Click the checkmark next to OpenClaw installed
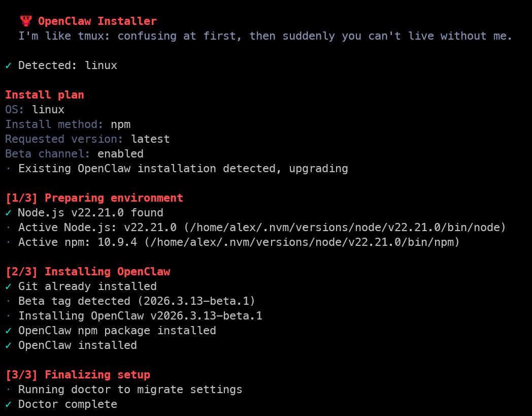This screenshot has width=532, height=416. [x=9, y=345]
